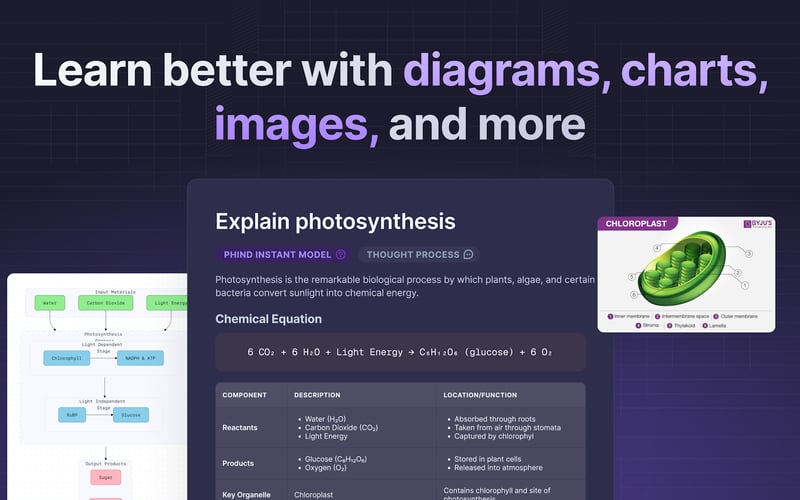800x500 pixels.
Task: Click 'Intermembrane space' legend entry
Action: pos(682,316)
